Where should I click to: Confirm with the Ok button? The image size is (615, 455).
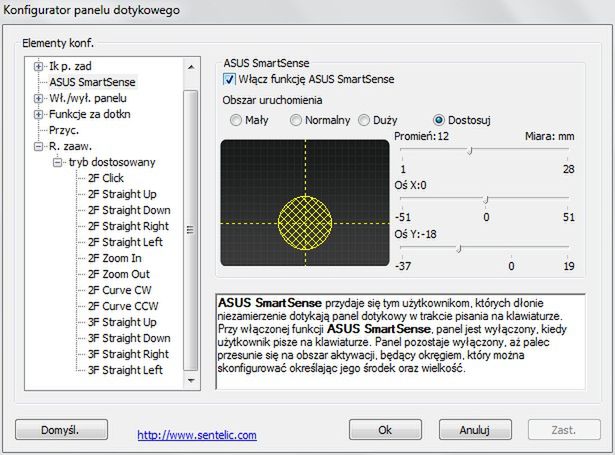point(385,430)
